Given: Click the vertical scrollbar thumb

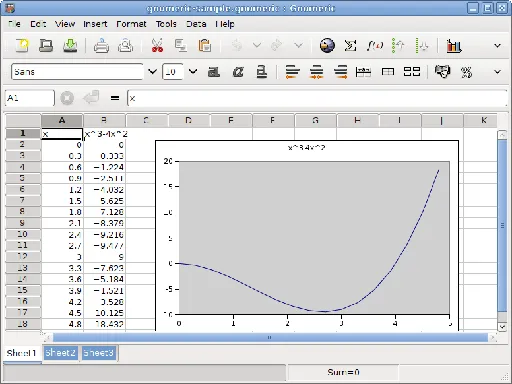Looking at the screenshot, I should pos(502,226).
